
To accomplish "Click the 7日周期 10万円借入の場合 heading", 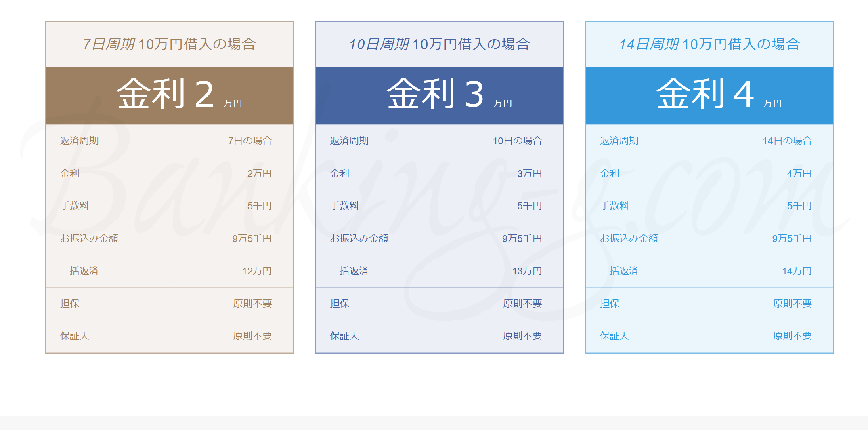I will [169, 44].
